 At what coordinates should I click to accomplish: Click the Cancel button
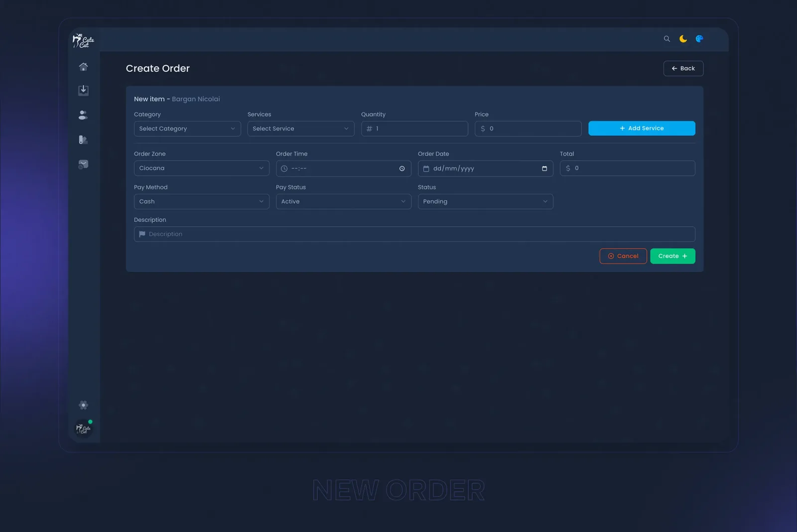click(623, 256)
